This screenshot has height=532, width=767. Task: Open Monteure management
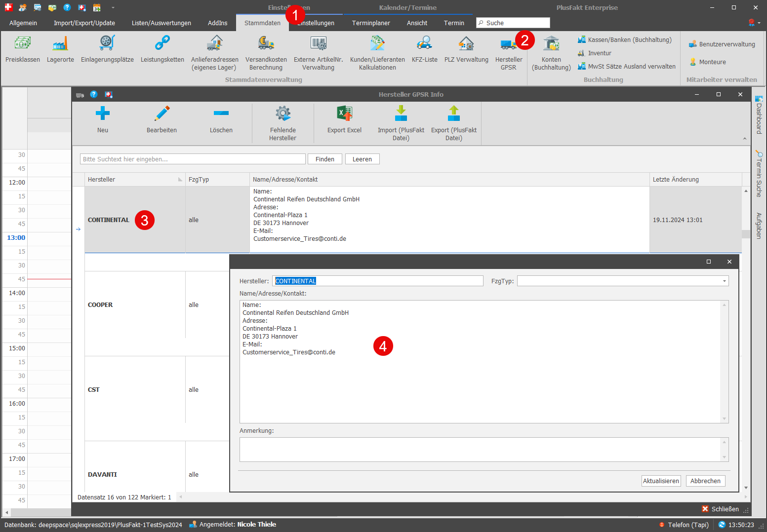tap(707, 62)
